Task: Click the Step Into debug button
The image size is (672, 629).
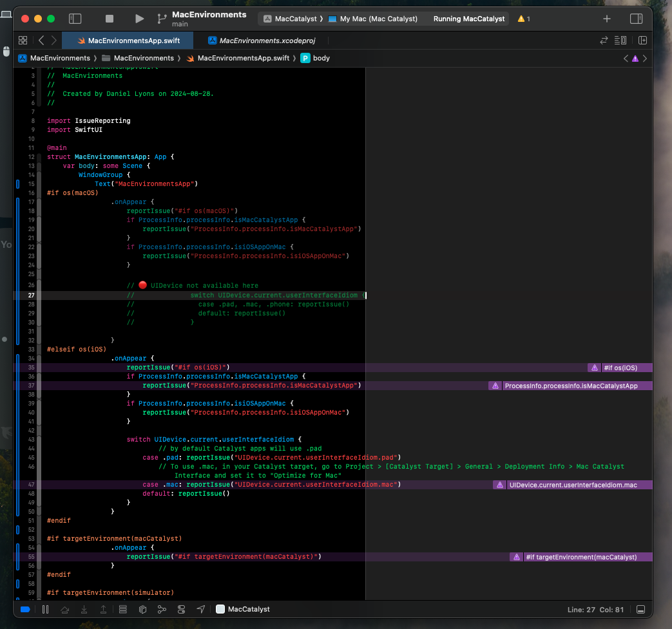Action: (84, 609)
